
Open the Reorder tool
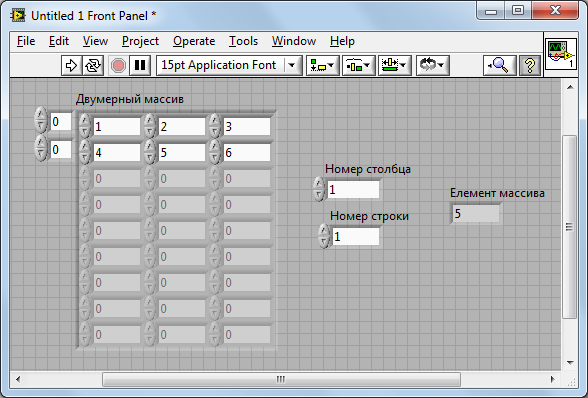coord(432,66)
